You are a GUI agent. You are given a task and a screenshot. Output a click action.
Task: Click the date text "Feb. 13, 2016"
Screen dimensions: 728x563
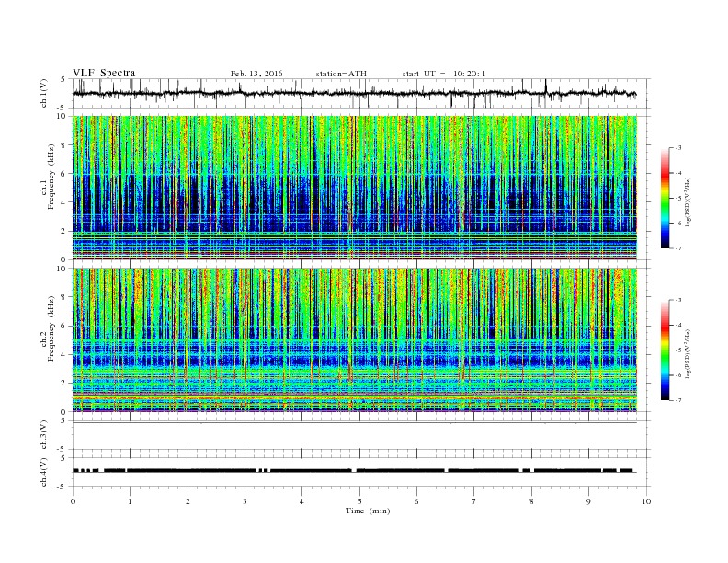256,74
